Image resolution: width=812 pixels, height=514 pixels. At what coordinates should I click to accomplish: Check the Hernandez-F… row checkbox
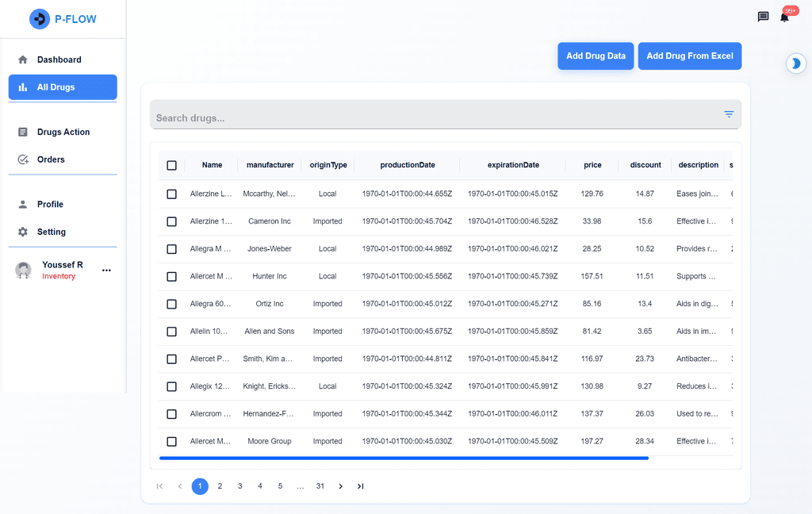(x=171, y=414)
